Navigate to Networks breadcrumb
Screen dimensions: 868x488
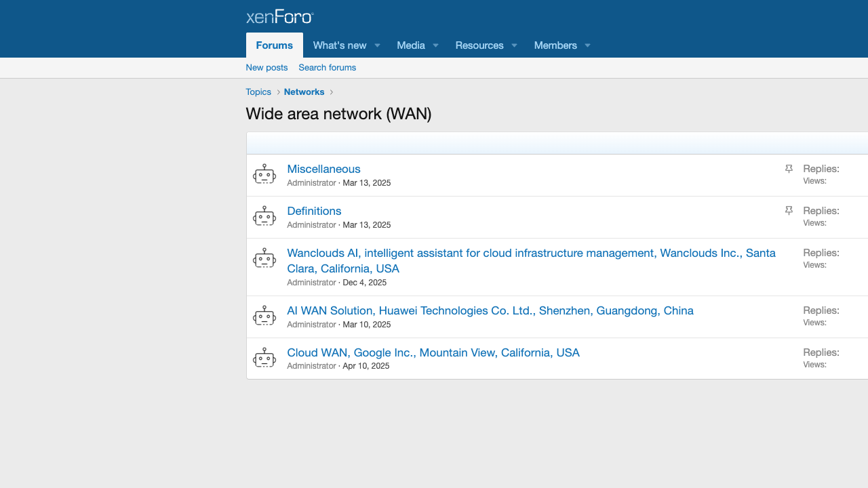304,92
